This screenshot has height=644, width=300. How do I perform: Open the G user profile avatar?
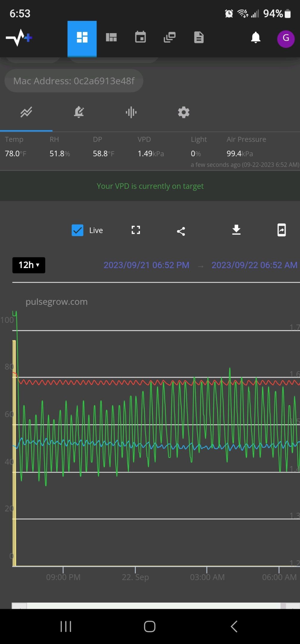point(286,38)
